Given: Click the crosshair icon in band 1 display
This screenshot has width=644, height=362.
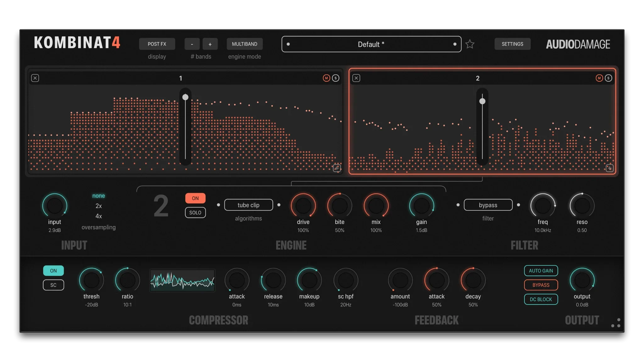Looking at the screenshot, I should point(336,168).
